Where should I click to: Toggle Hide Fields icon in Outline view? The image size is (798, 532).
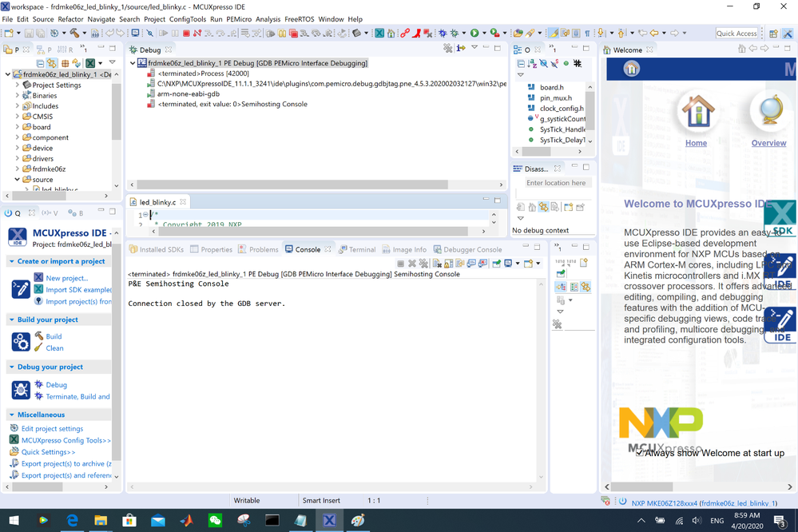click(x=543, y=64)
